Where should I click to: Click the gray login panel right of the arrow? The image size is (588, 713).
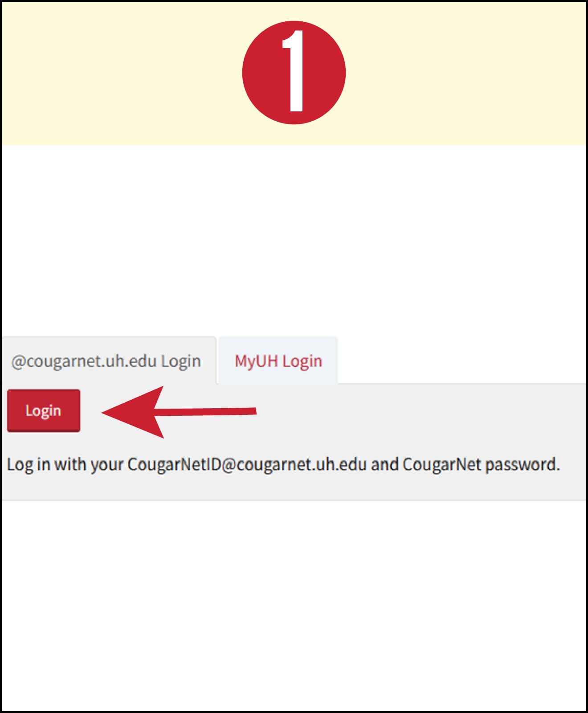421,412
